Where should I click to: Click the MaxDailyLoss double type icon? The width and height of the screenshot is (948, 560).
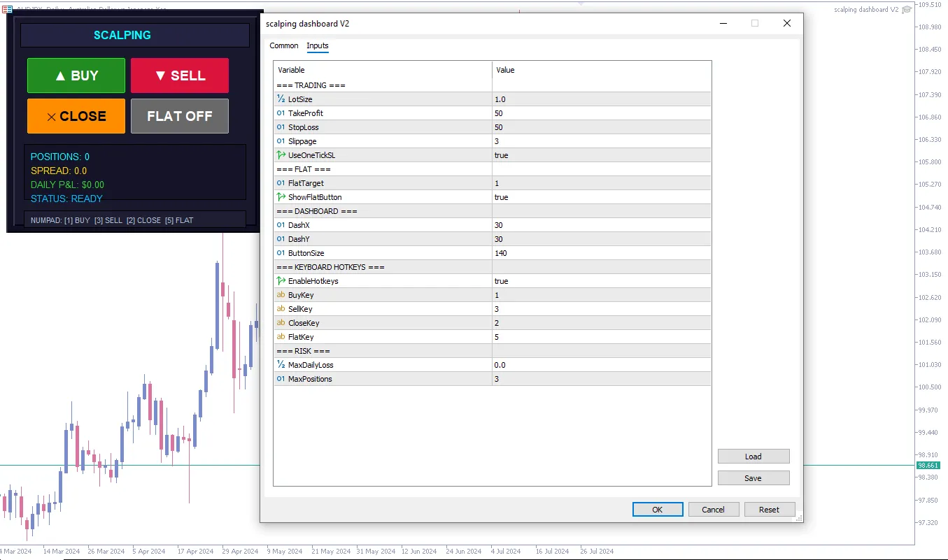[x=281, y=365]
